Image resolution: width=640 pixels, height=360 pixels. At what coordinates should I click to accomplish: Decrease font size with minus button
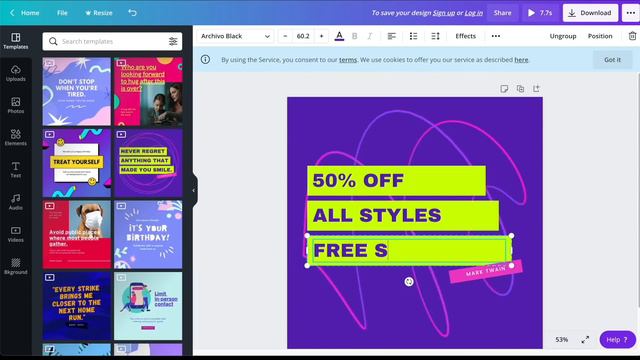click(x=285, y=36)
